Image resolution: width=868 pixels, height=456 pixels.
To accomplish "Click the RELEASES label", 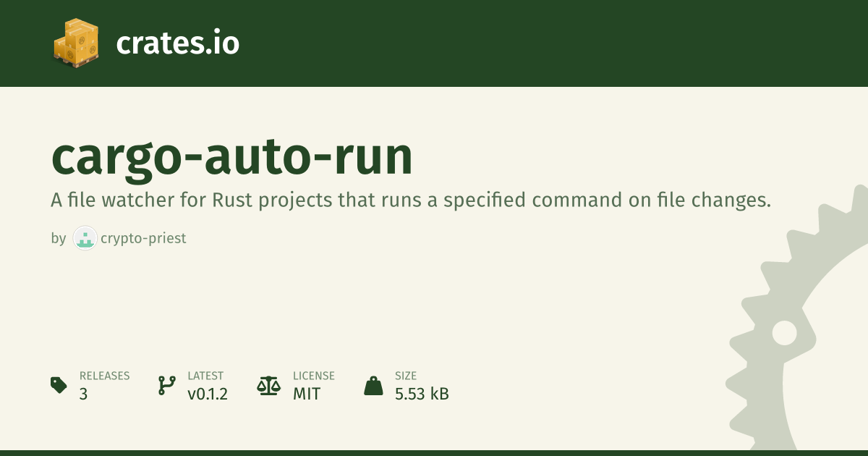I will (104, 376).
